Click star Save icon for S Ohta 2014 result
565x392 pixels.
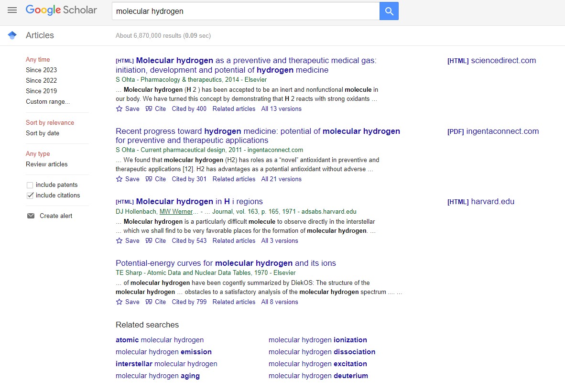point(120,109)
